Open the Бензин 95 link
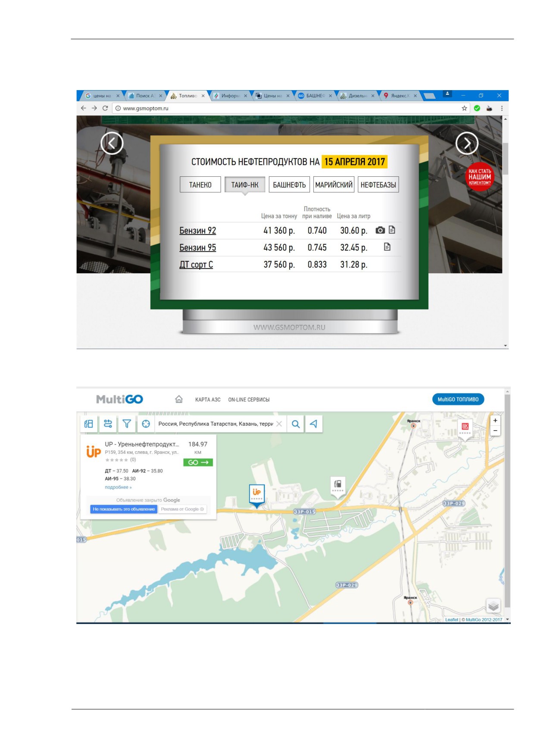 198,247
